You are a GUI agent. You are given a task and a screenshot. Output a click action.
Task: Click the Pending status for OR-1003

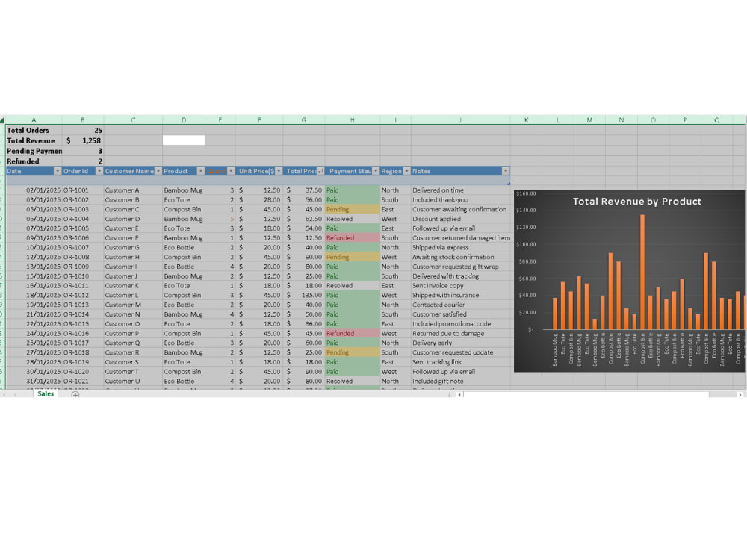[x=353, y=209]
